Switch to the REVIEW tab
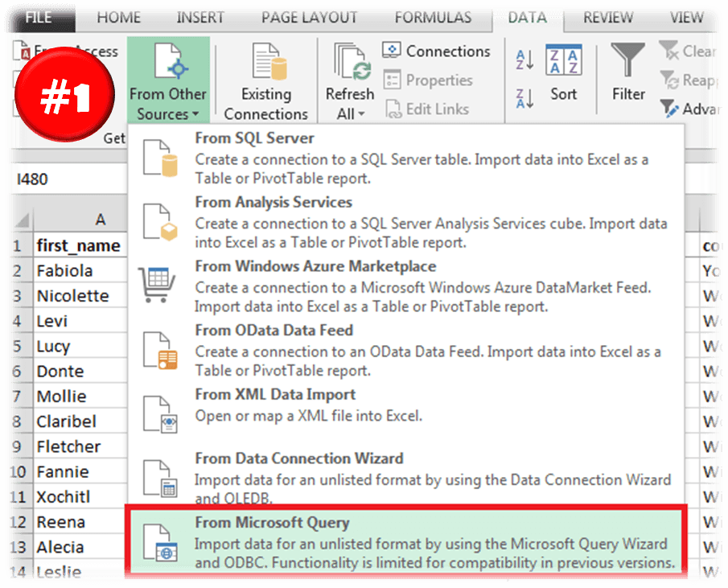The height and width of the screenshot is (588, 728). pyautogui.click(x=608, y=18)
